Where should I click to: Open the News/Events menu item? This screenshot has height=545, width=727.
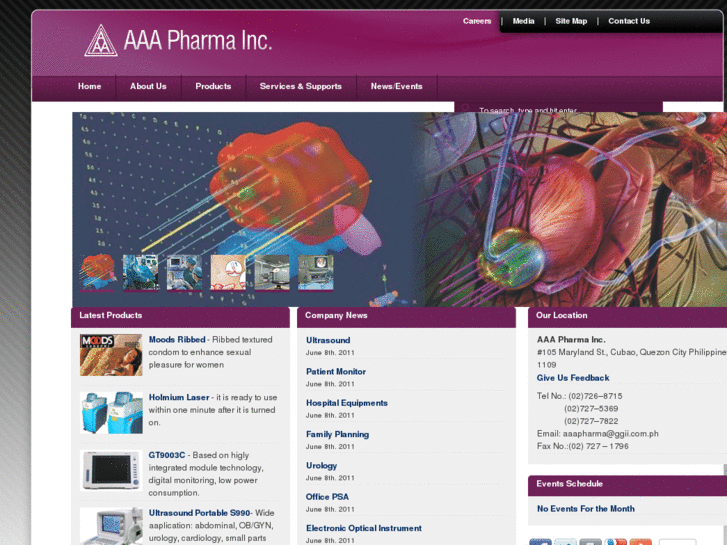(x=396, y=86)
